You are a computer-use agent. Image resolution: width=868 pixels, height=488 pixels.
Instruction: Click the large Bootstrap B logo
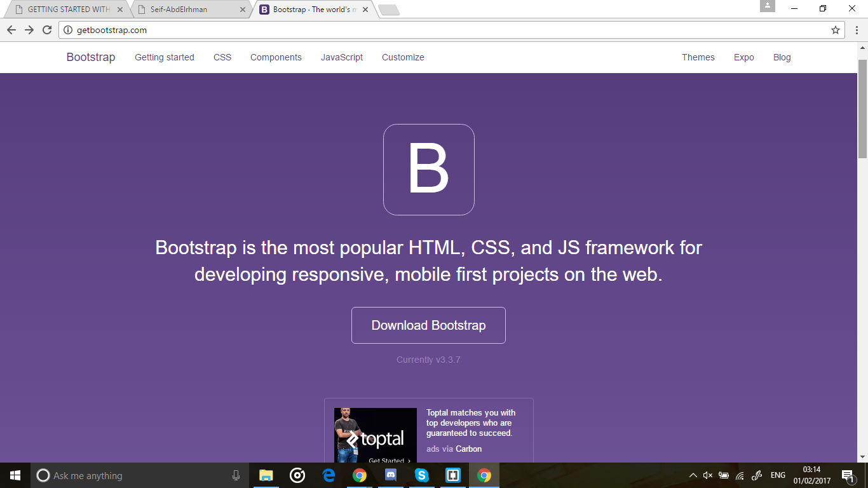[429, 170]
